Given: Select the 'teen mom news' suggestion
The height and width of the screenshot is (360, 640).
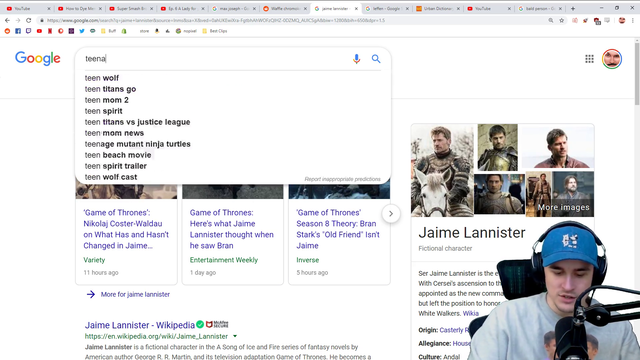Looking at the screenshot, I should pos(233,133).
